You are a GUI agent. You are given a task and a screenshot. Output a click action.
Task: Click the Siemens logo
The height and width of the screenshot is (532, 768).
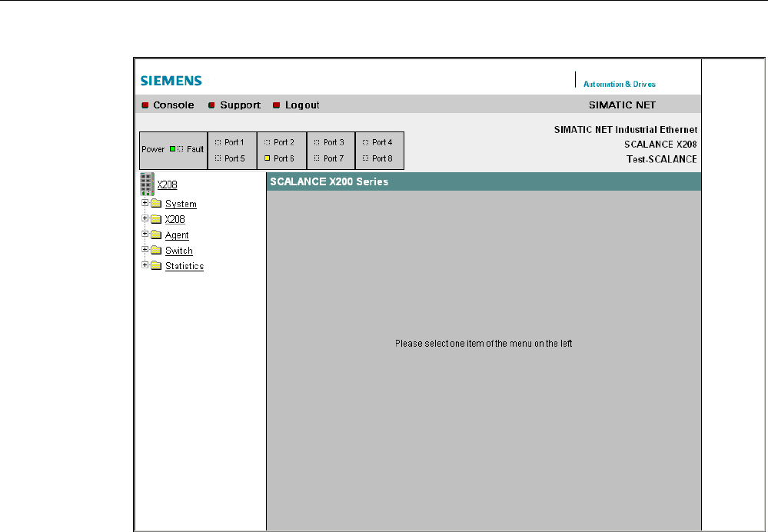click(171, 81)
